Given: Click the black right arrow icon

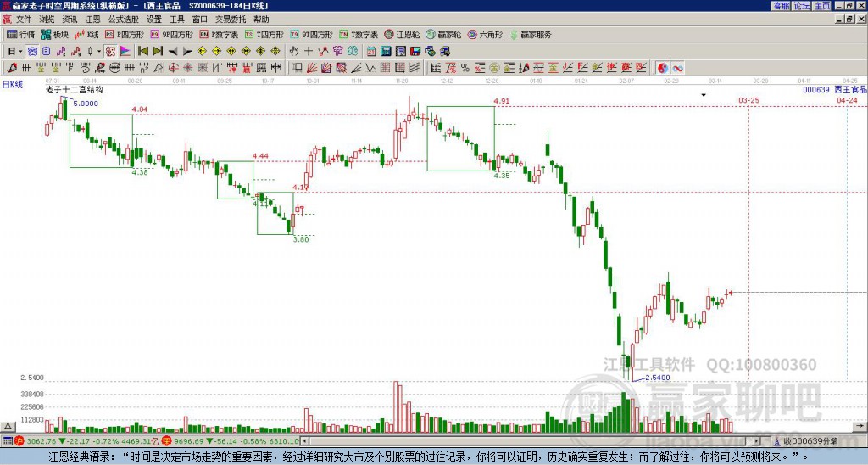Looking at the screenshot, I should tap(187, 52).
